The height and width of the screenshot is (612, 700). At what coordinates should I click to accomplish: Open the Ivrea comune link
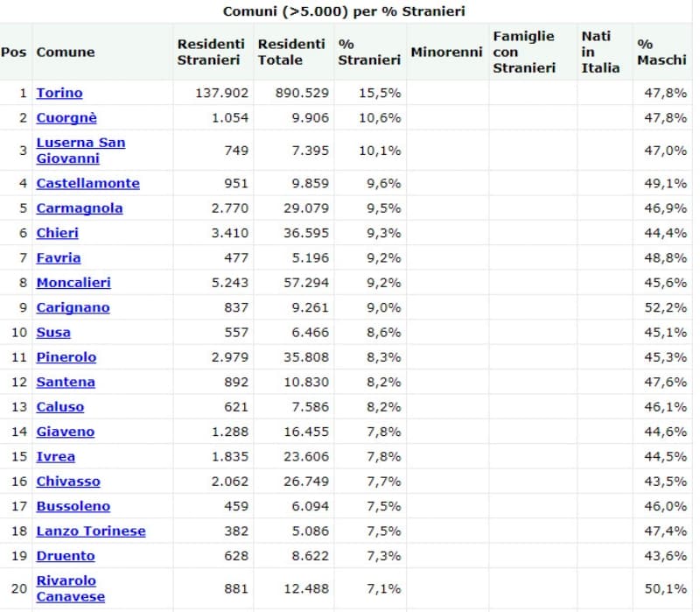55,456
